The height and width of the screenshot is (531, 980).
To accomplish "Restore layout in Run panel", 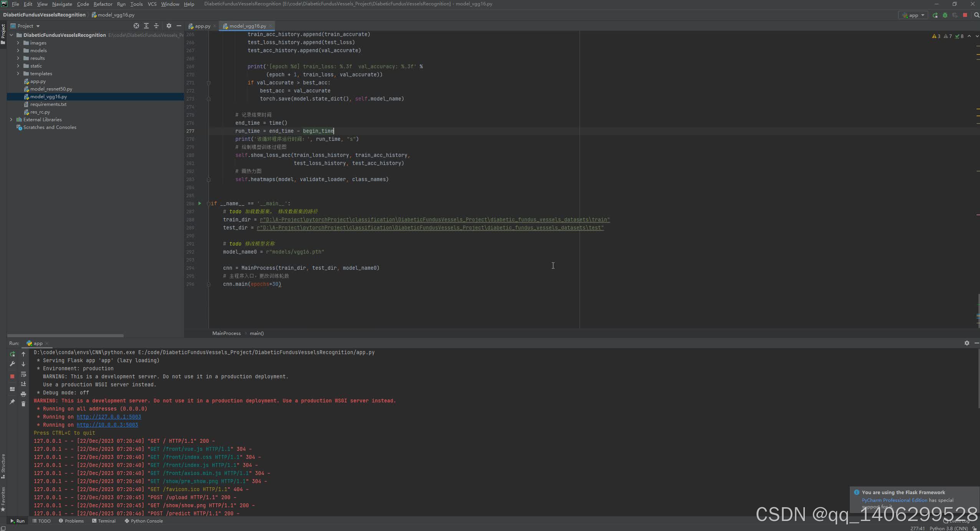I will tap(12, 389).
